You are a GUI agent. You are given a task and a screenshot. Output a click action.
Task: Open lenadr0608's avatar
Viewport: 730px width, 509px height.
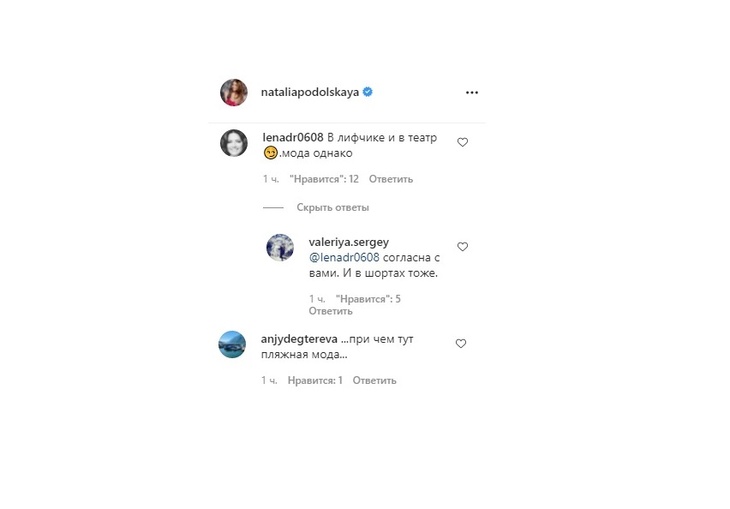[233, 143]
